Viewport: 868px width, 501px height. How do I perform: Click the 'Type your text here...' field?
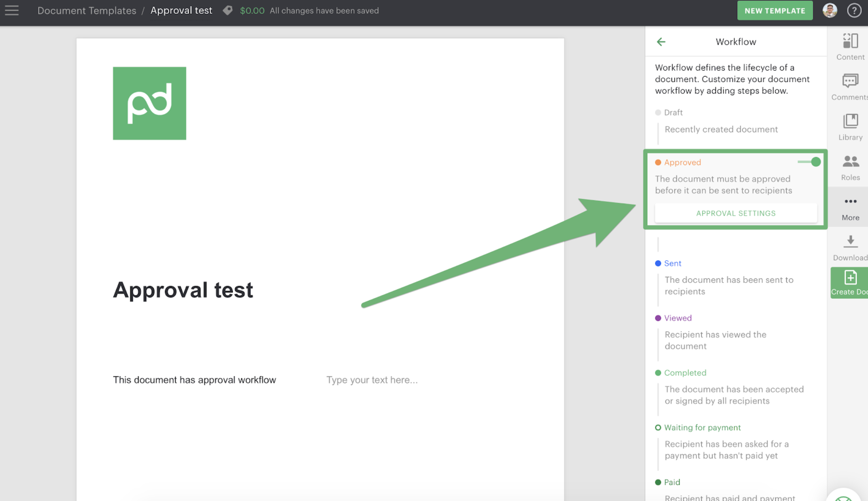pos(372,380)
